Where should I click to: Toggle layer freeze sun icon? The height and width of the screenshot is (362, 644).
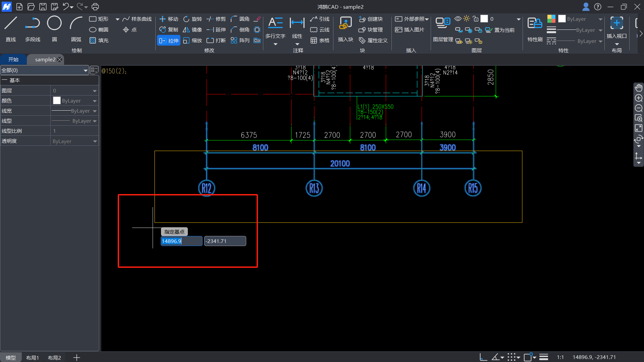[x=467, y=19]
